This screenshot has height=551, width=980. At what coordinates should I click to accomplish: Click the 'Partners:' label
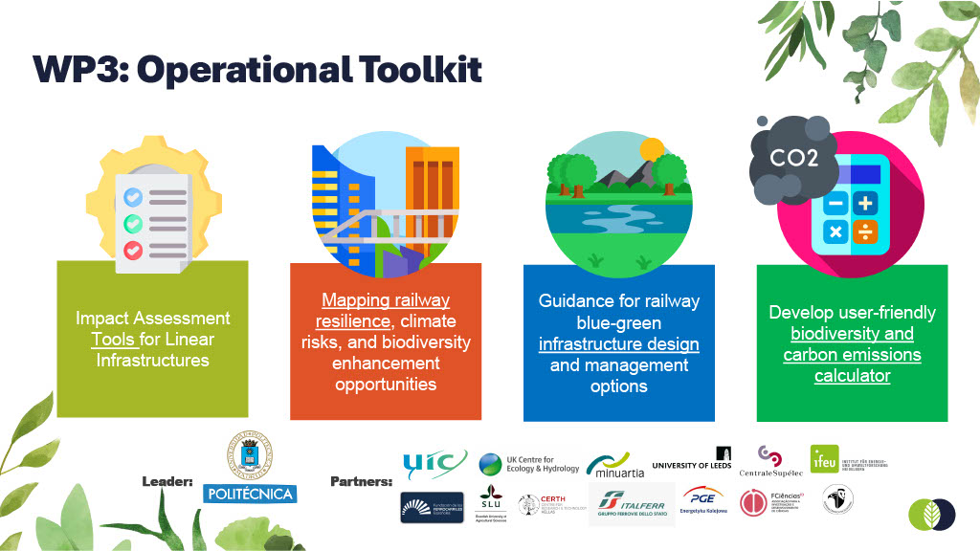pos(361,482)
